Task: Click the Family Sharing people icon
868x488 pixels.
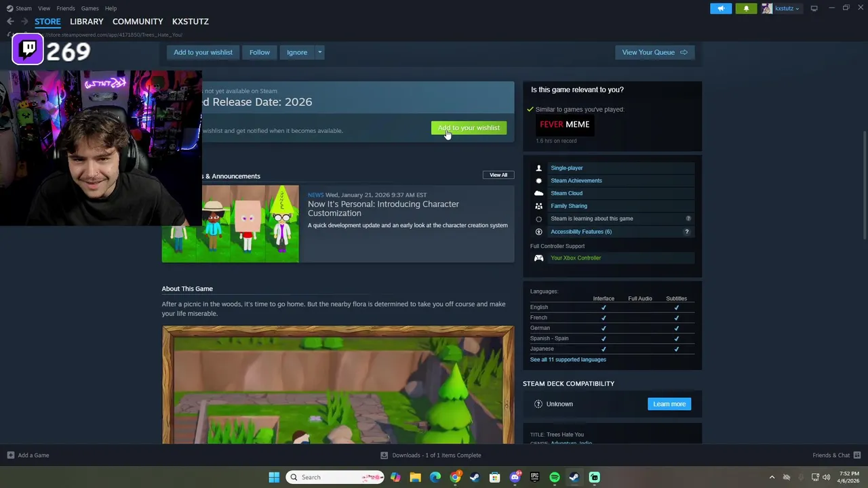Action: click(x=538, y=206)
